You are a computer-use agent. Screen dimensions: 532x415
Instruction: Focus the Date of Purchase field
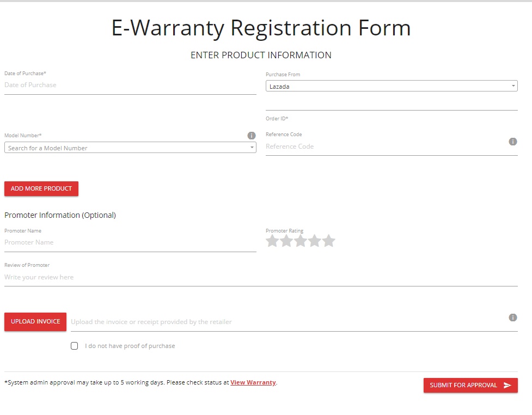point(130,85)
